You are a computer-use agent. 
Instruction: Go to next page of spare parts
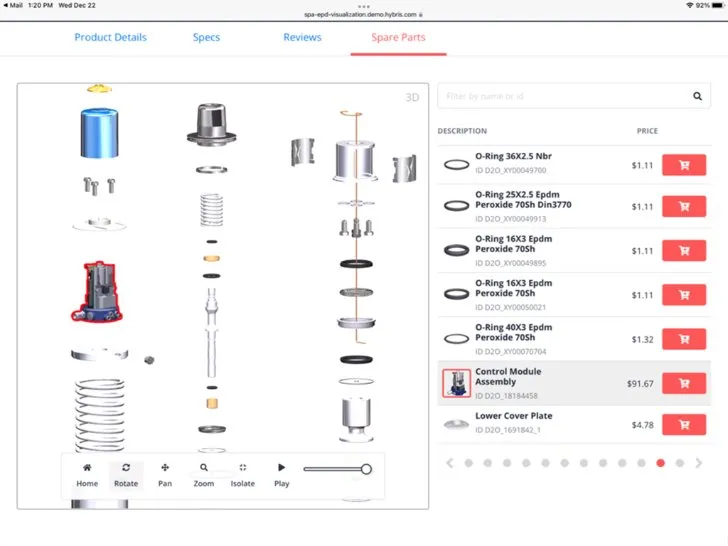click(699, 463)
